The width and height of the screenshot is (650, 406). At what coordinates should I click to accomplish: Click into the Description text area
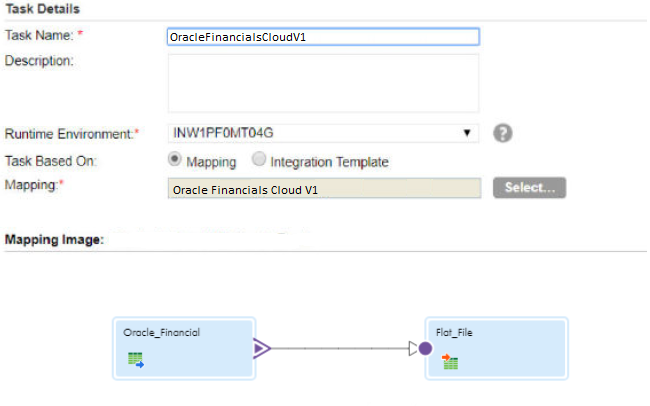tap(323, 83)
